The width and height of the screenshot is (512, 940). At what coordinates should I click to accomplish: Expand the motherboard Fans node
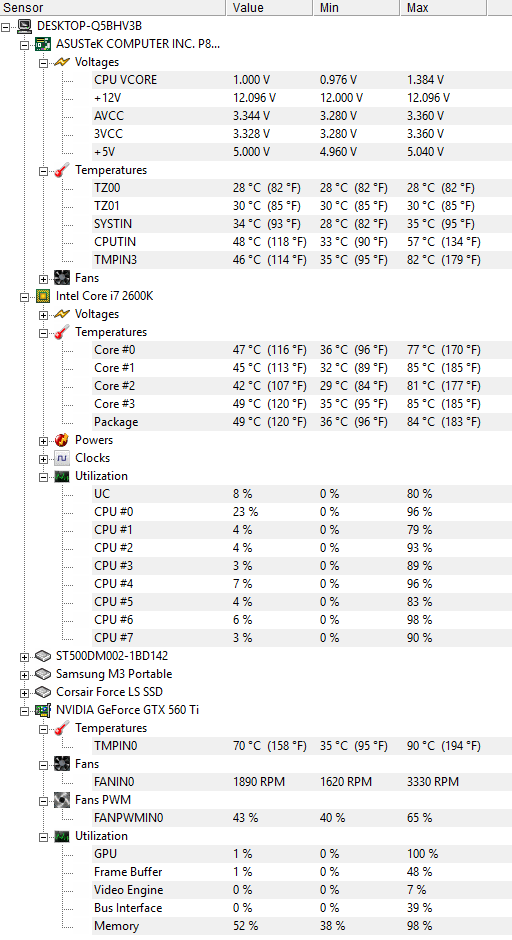click(43, 279)
